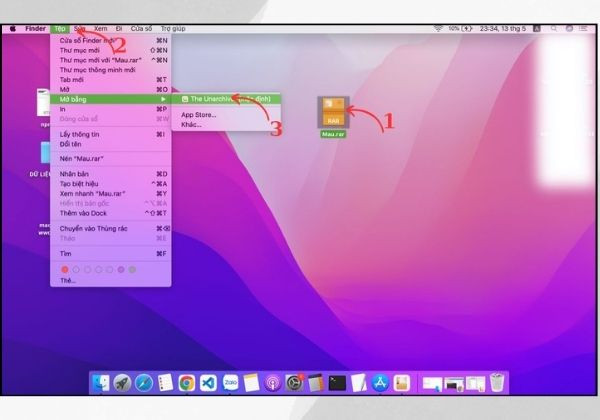Choose Thư mục mới với "Mau.rar"
Viewport: 600px width, 420px height.
[111, 60]
